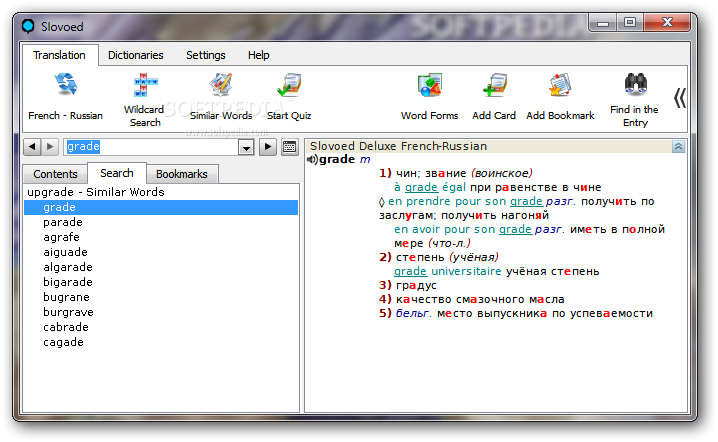Open Wildcard Search tool

[x=144, y=99]
